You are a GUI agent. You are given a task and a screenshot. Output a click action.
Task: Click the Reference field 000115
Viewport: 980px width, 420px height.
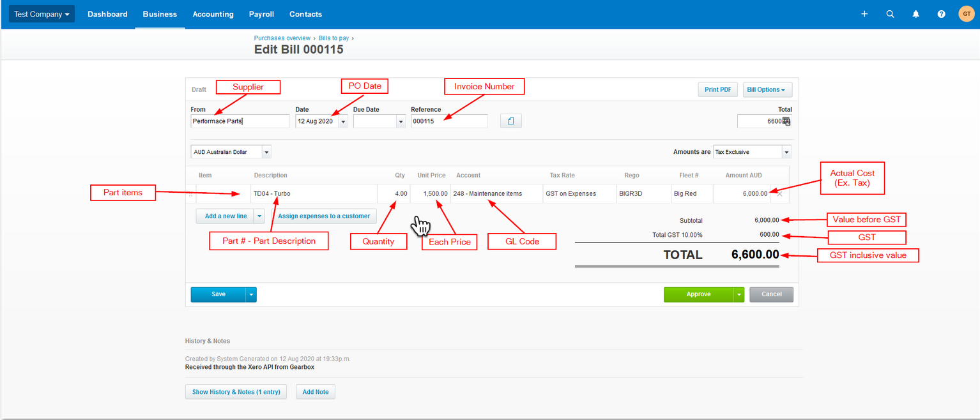449,121
